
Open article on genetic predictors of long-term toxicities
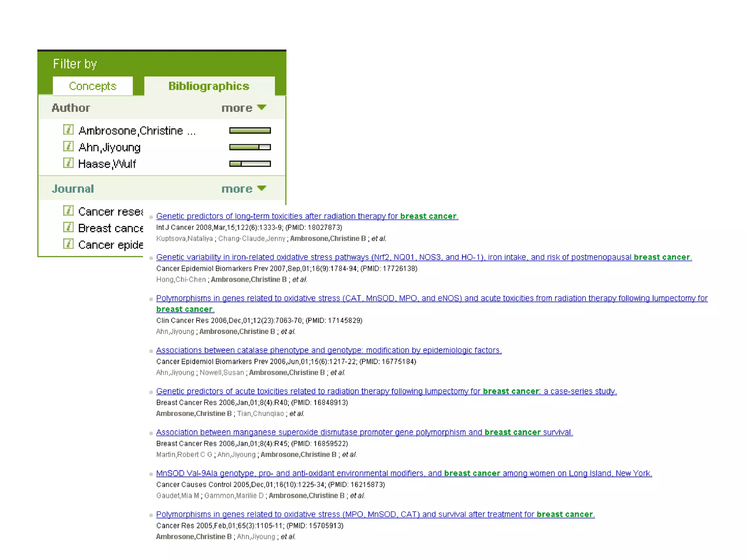coord(307,216)
